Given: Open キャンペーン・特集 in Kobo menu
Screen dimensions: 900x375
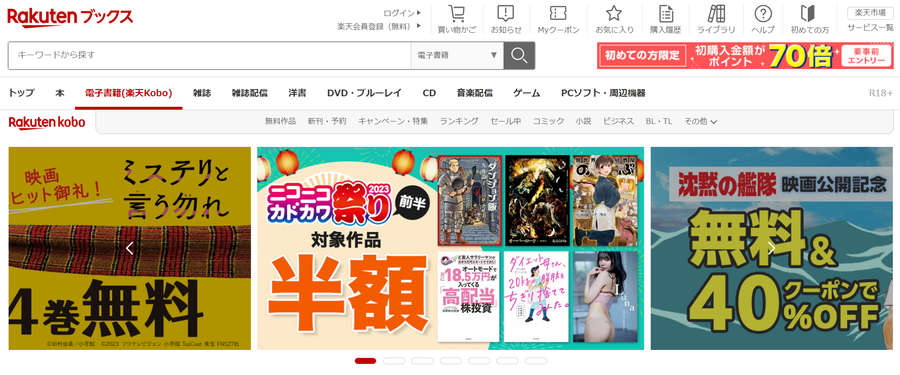Looking at the screenshot, I should (393, 121).
